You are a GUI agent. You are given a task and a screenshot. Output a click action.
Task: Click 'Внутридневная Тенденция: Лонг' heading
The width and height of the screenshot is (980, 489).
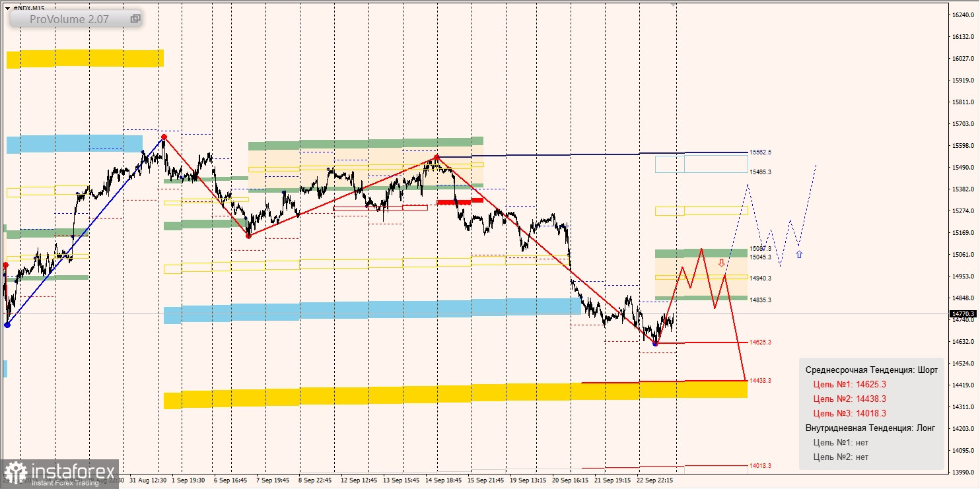point(870,428)
